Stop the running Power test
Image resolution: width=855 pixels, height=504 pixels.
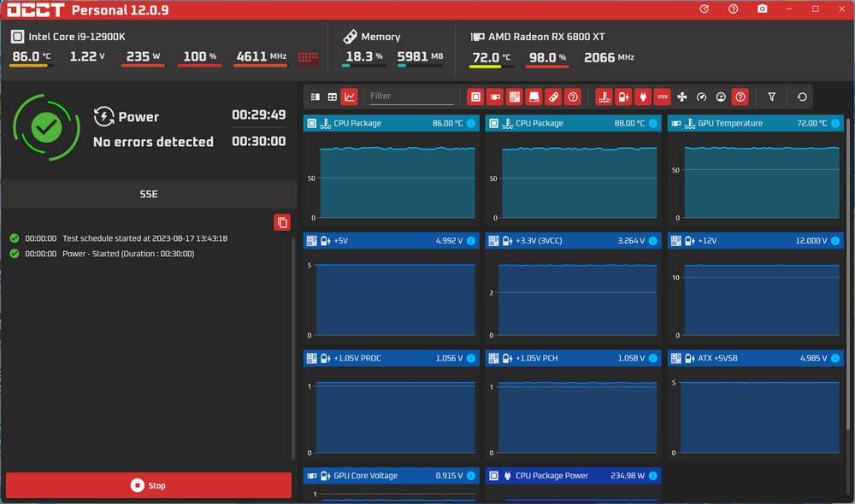tap(148, 485)
